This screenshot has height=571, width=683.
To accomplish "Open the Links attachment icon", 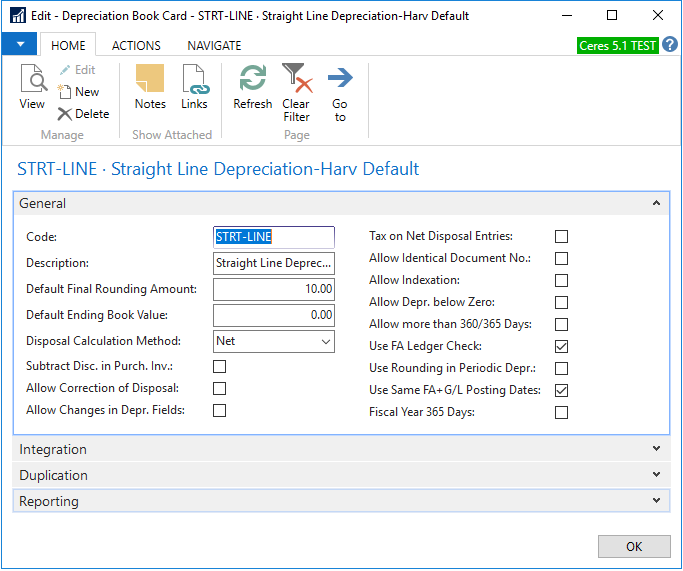I will point(194,86).
